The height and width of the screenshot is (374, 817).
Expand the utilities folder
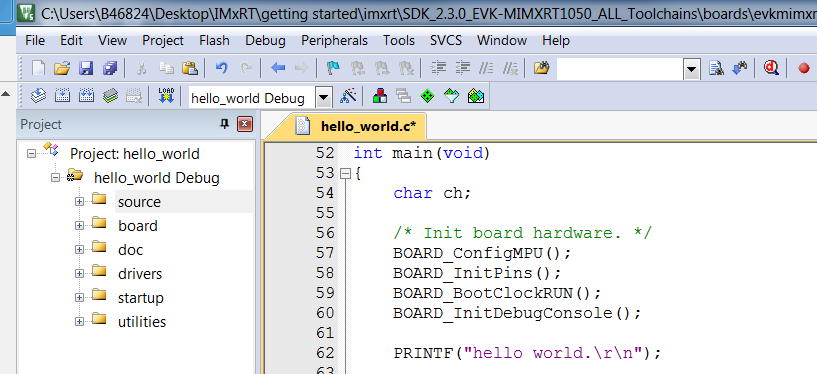point(79,321)
